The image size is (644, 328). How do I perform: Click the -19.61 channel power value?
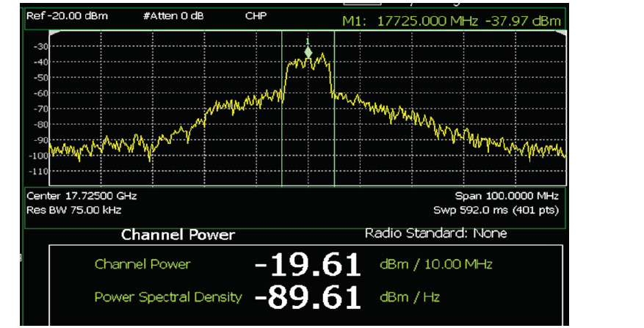[308, 265]
